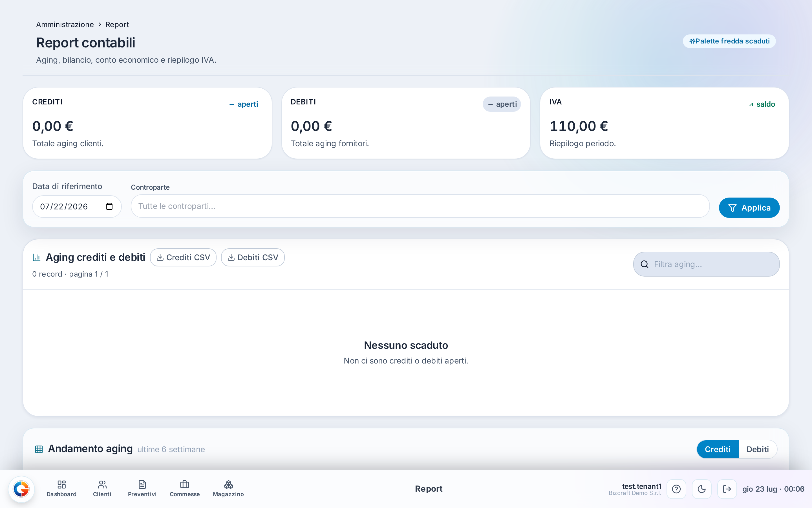Click 'Totale aging fornitori.' caption
Screen dimensions: 812x508
pyautogui.click(x=330, y=143)
